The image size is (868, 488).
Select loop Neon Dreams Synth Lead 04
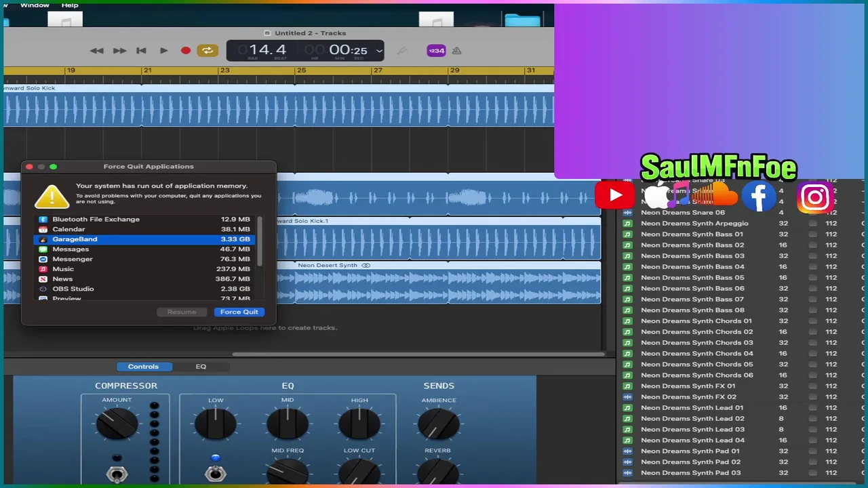[692, 440]
